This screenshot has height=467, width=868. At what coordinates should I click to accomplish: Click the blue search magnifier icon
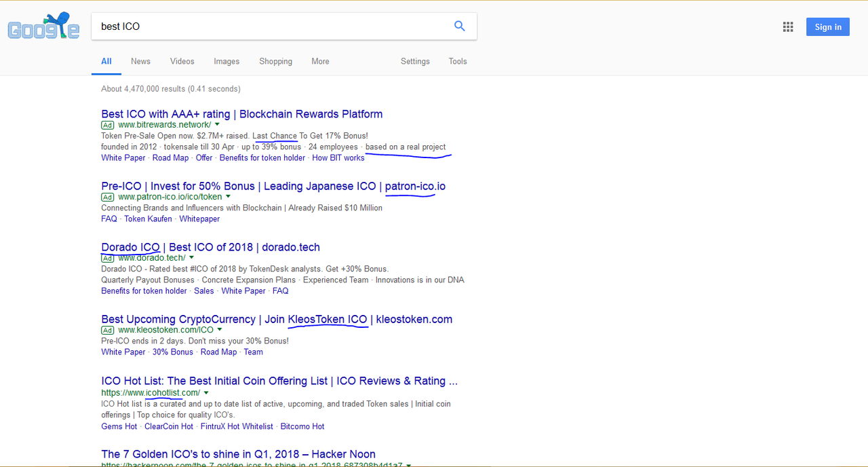(x=459, y=26)
